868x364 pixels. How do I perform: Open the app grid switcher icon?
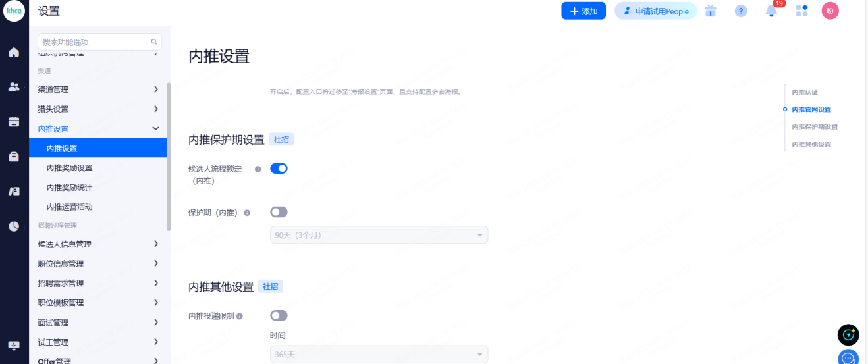coord(801,11)
